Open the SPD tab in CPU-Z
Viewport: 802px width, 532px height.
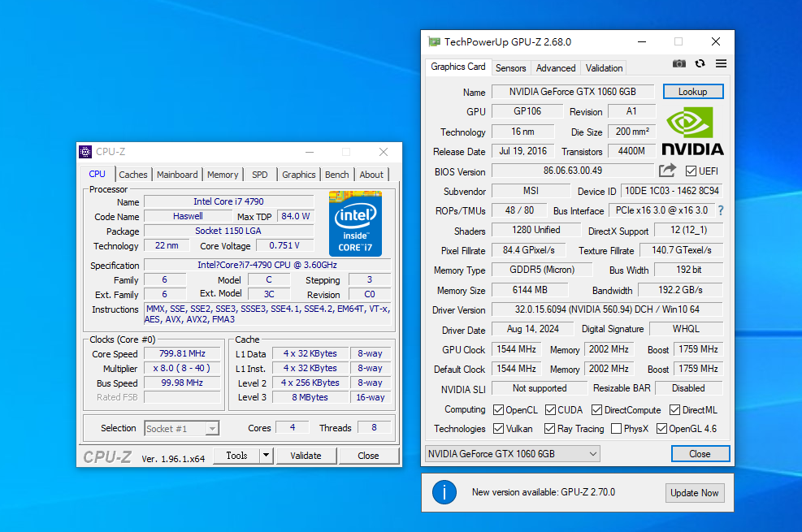tap(260, 175)
